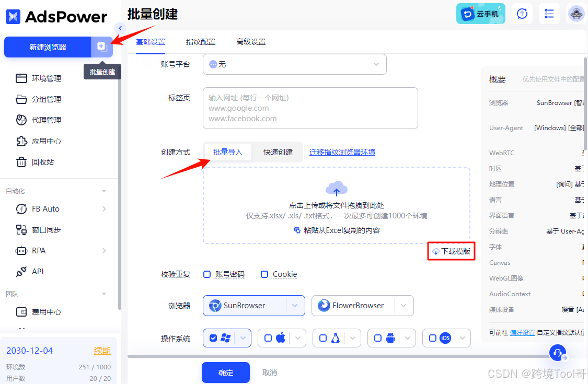The width and height of the screenshot is (588, 384).
Task: Click into the 标签页 URL text area
Action: click(x=310, y=108)
